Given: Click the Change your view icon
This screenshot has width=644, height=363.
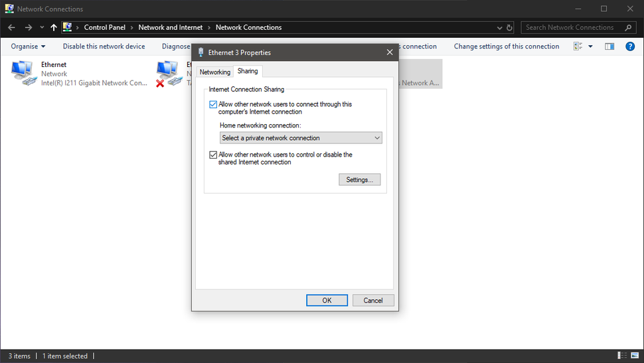Looking at the screenshot, I should tap(578, 46).
